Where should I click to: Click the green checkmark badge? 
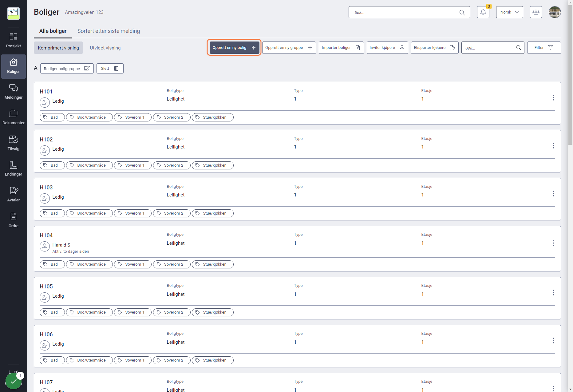(x=14, y=381)
